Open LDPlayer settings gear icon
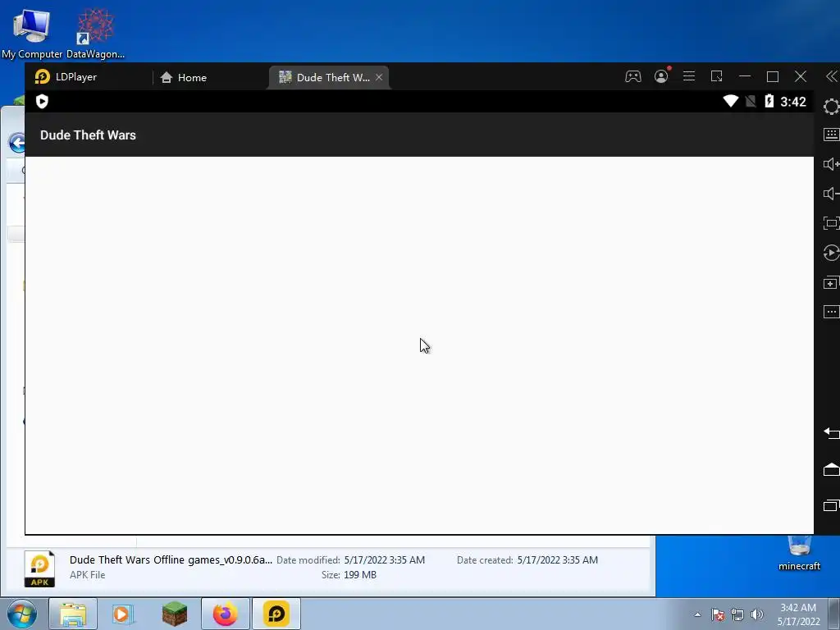840x630 pixels. click(x=832, y=107)
